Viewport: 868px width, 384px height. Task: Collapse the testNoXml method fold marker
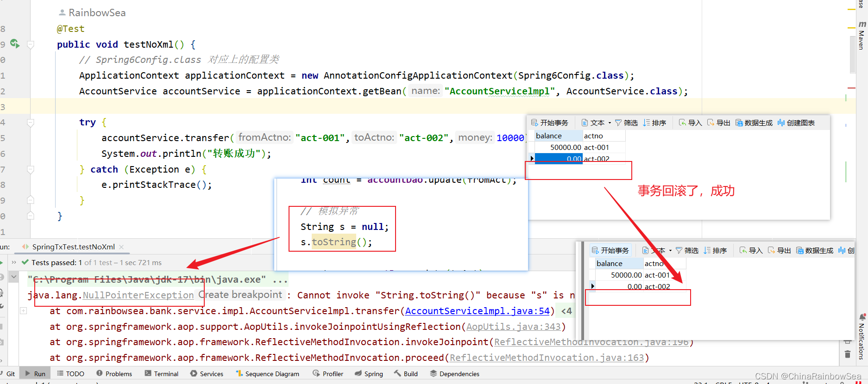[31, 45]
